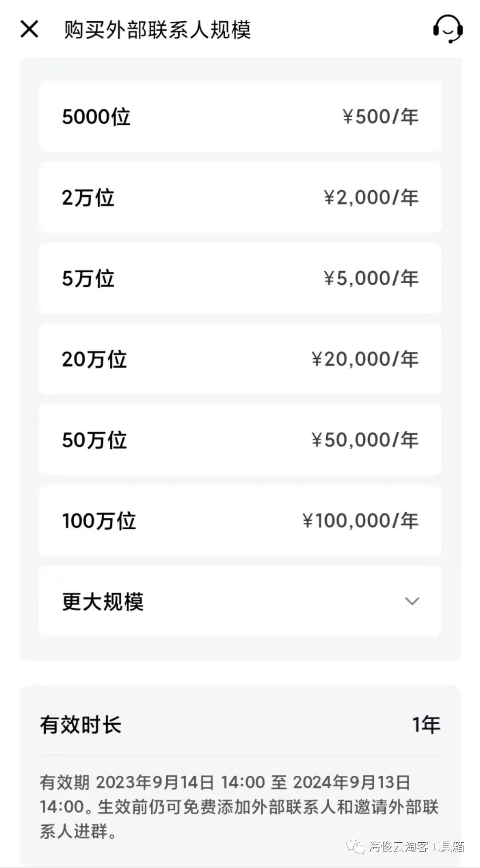This screenshot has height=868, width=480.
Task: Click the 购买外部联系人规模 page title
Action: [x=157, y=30]
